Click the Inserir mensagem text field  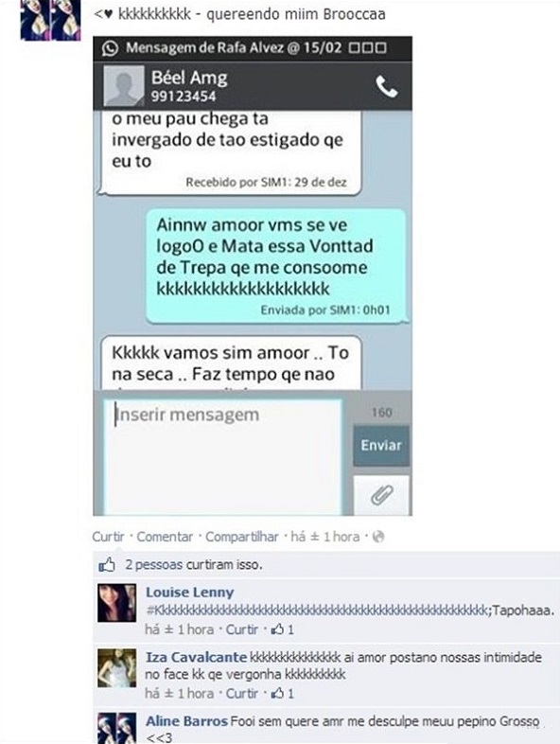[223, 457]
